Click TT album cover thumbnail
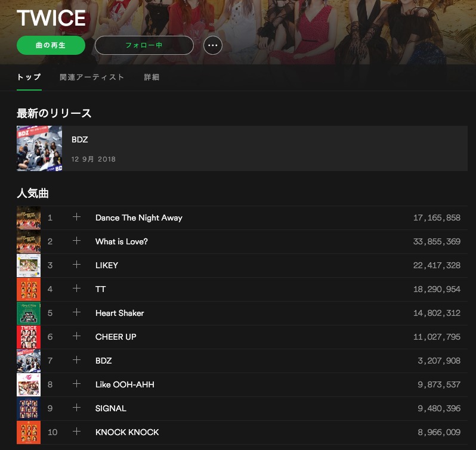The height and width of the screenshot is (450, 476). pos(29,289)
